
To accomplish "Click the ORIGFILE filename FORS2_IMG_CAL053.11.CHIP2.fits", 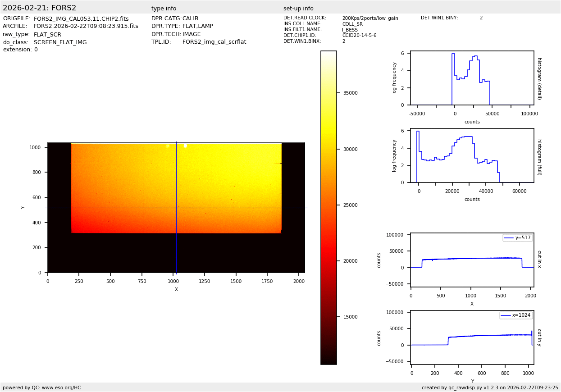I will point(81,19).
